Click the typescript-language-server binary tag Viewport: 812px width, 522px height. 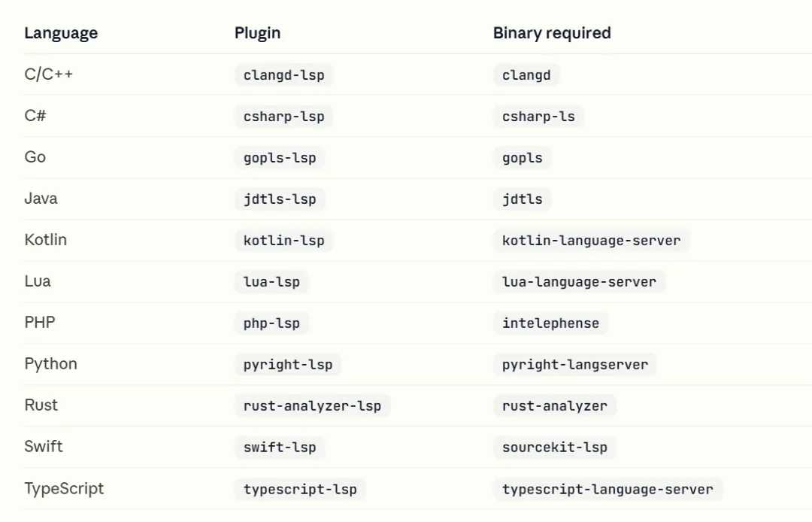pos(607,490)
